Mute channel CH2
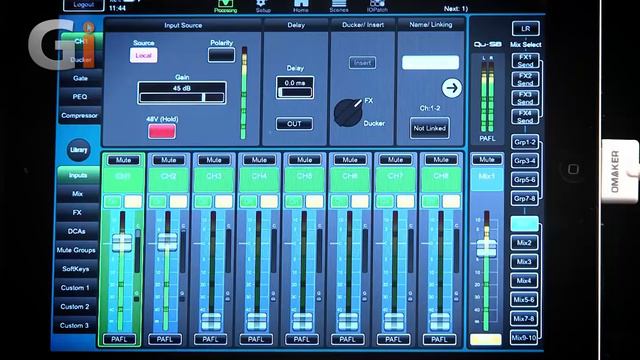Image resolution: width=640 pixels, height=360 pixels. click(169, 160)
